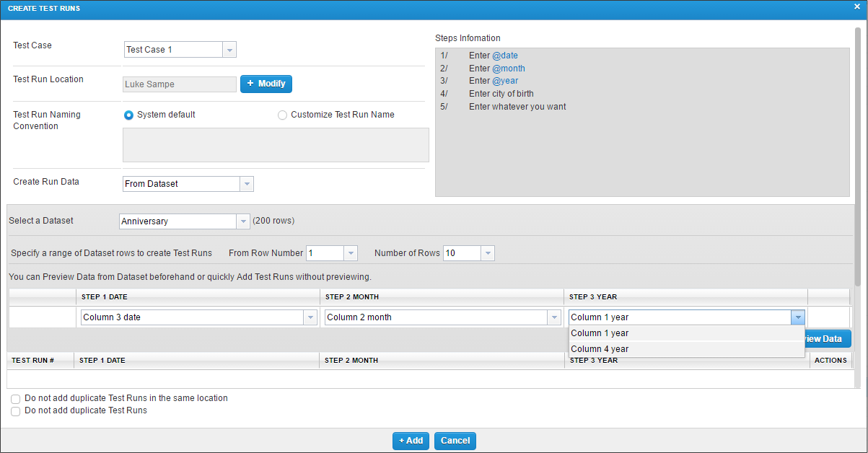The width and height of the screenshot is (868, 453).
Task: Open the Select a Dataset dropdown
Action: pos(243,221)
